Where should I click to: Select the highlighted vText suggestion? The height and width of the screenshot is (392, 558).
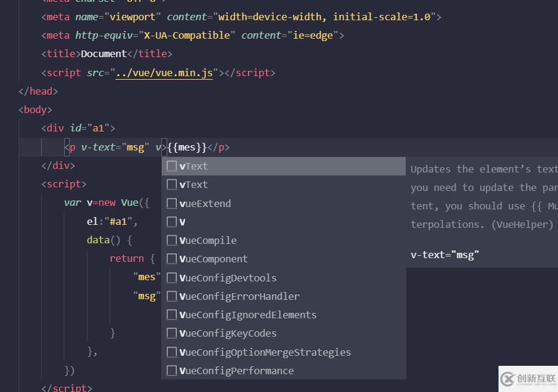tap(284, 166)
